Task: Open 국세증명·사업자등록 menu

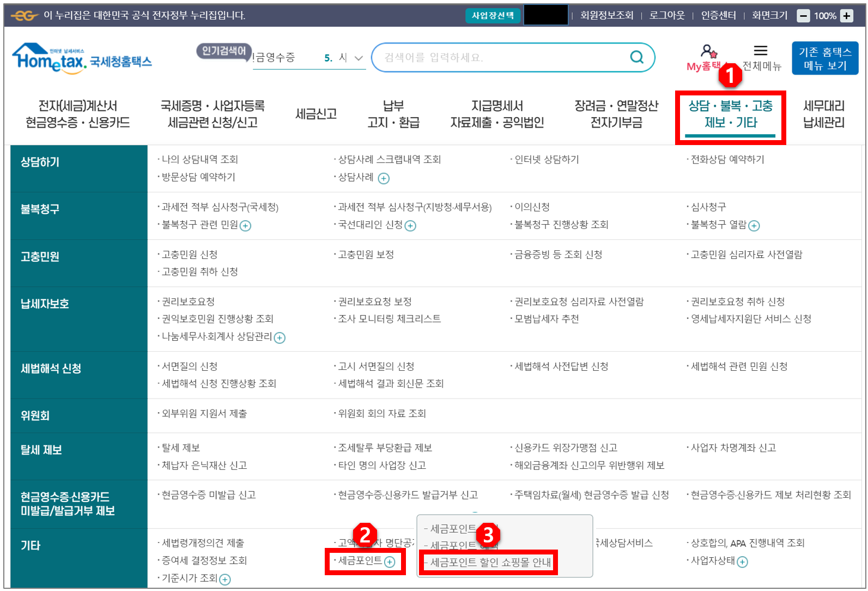Action: point(213,114)
